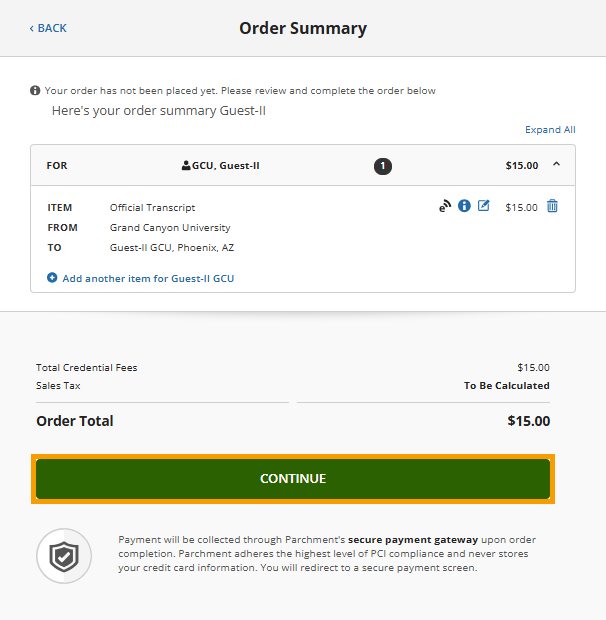The width and height of the screenshot is (606, 620).
Task: Click the item count badge 1
Action: 383,166
